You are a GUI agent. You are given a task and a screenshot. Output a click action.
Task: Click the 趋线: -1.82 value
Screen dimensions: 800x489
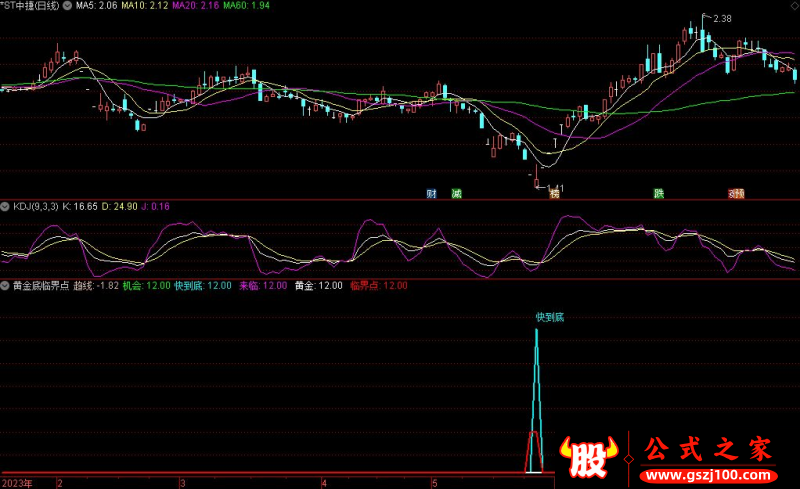pyautogui.click(x=96, y=286)
